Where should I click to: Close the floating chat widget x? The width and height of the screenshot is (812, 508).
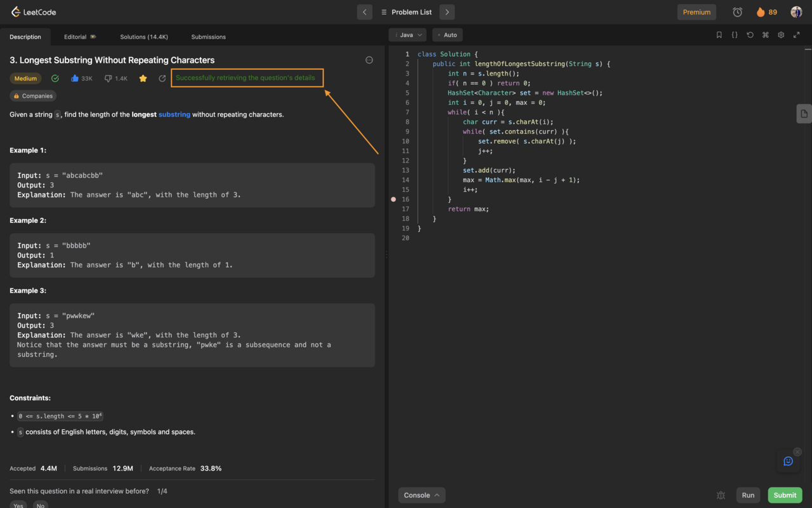(797, 452)
